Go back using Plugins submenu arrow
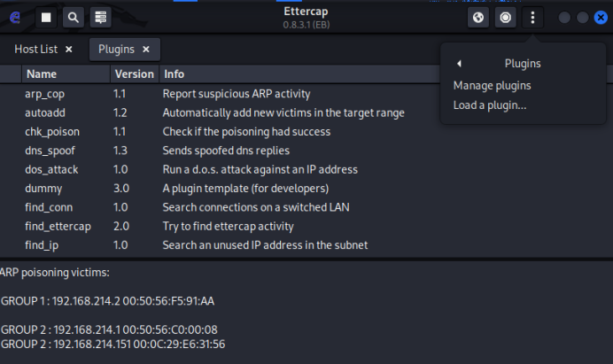The height and width of the screenshot is (364, 613). 459,64
